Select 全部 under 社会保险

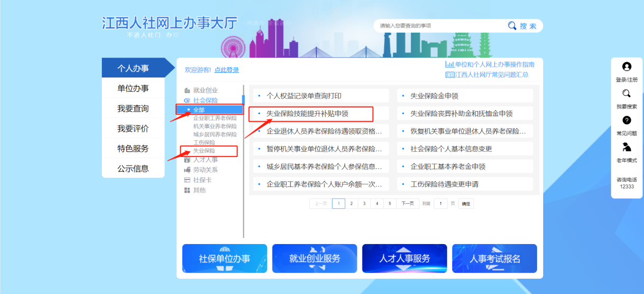pos(199,110)
